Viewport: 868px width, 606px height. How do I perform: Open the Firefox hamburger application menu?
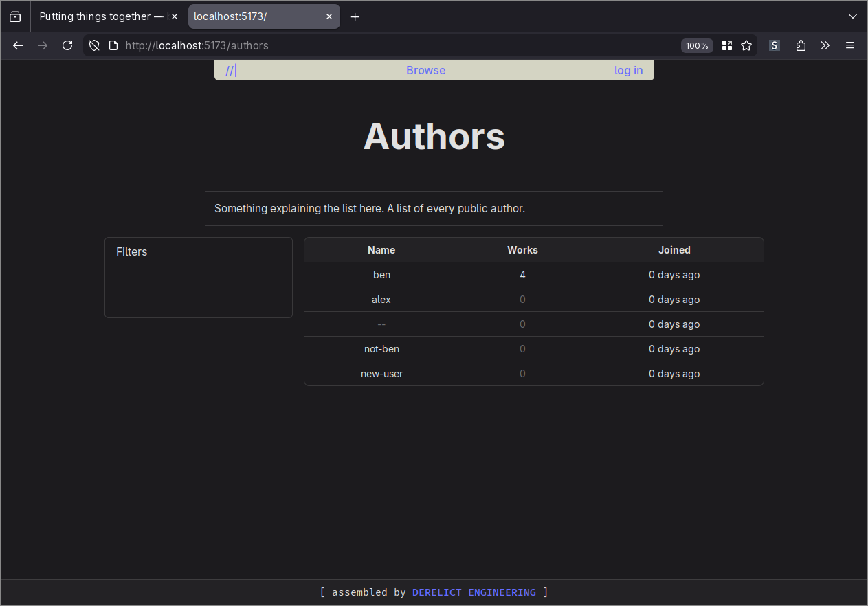click(850, 45)
